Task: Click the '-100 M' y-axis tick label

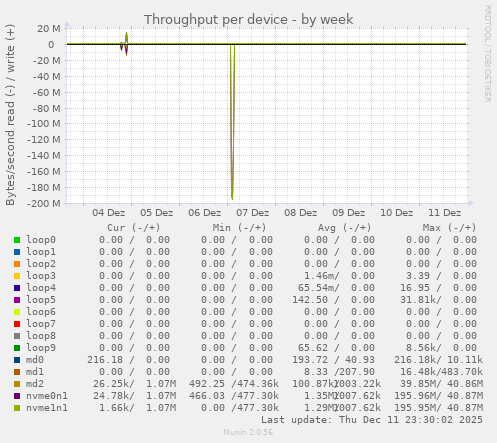Action: tap(44, 124)
